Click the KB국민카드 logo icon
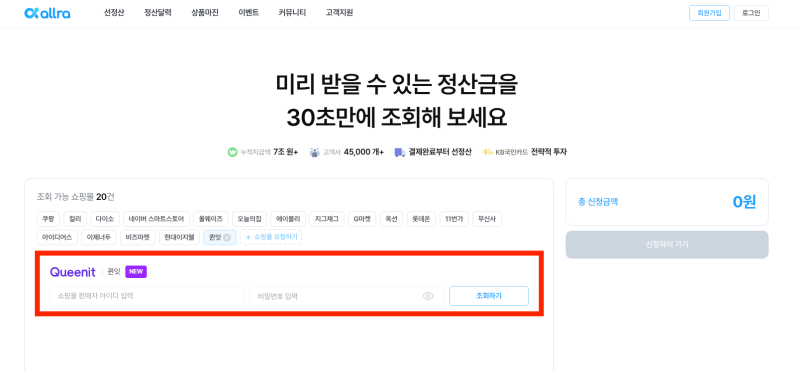This screenshot has height=371, width=800. [487, 152]
